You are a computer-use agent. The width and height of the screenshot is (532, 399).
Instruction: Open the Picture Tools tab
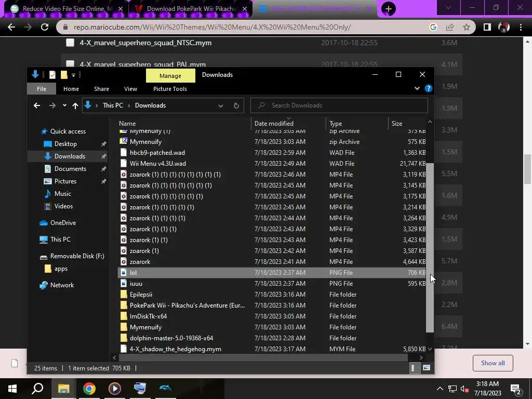[x=170, y=89]
